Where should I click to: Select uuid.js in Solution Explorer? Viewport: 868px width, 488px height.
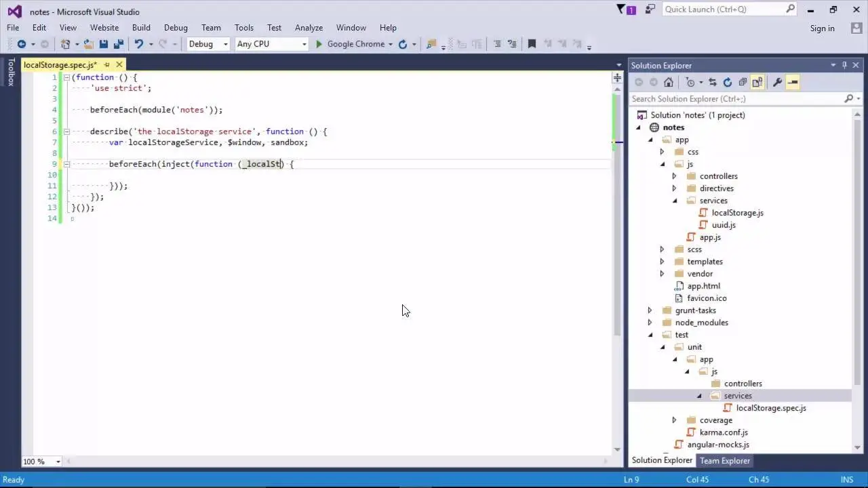[x=724, y=225]
